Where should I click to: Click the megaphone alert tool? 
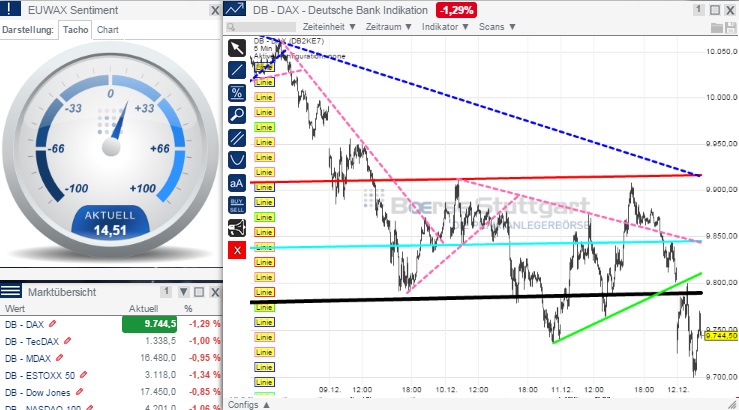[237, 228]
